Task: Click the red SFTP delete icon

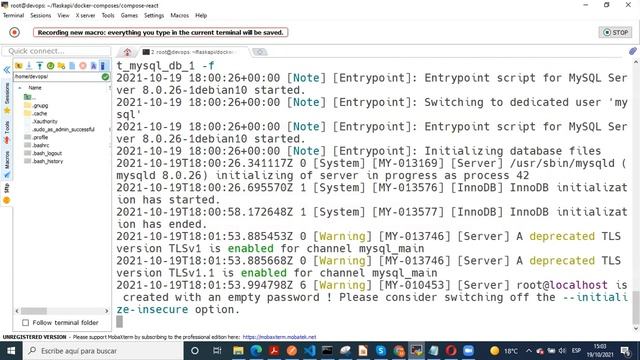Action: [83, 66]
